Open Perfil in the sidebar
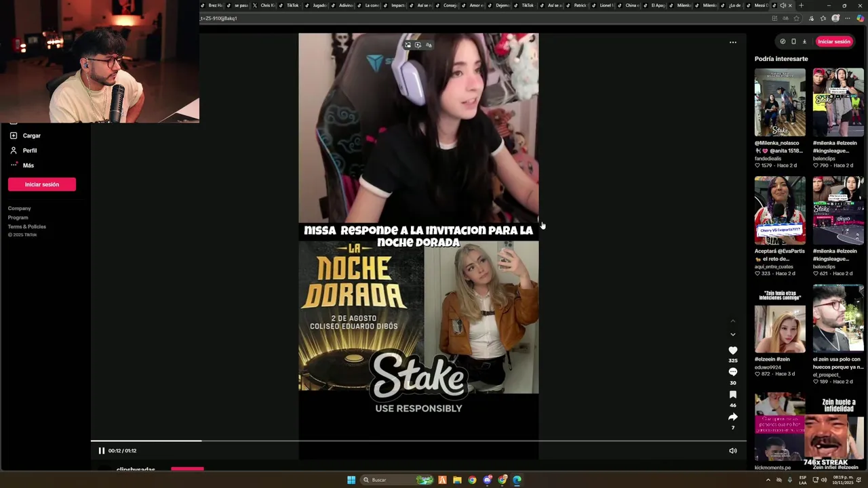 [30, 150]
